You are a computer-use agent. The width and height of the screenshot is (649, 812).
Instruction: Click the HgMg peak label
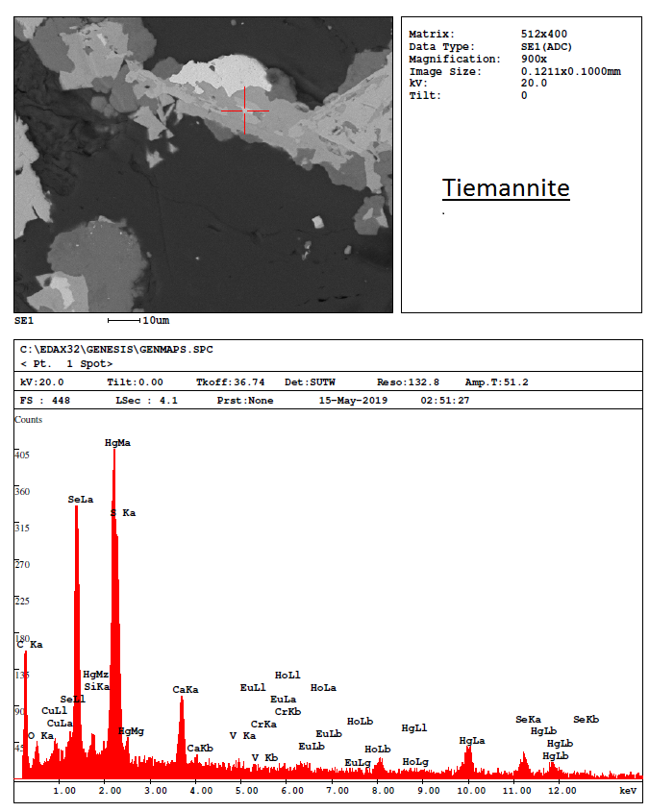pos(131,731)
